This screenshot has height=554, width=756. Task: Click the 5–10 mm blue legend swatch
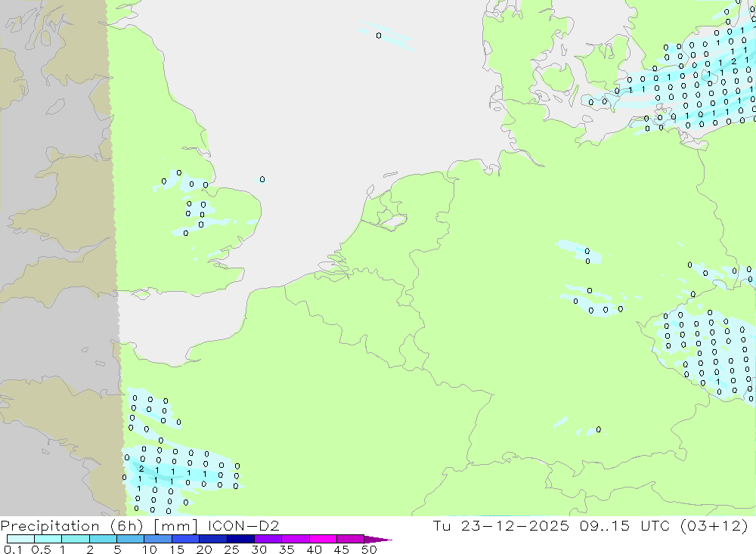tap(130, 540)
